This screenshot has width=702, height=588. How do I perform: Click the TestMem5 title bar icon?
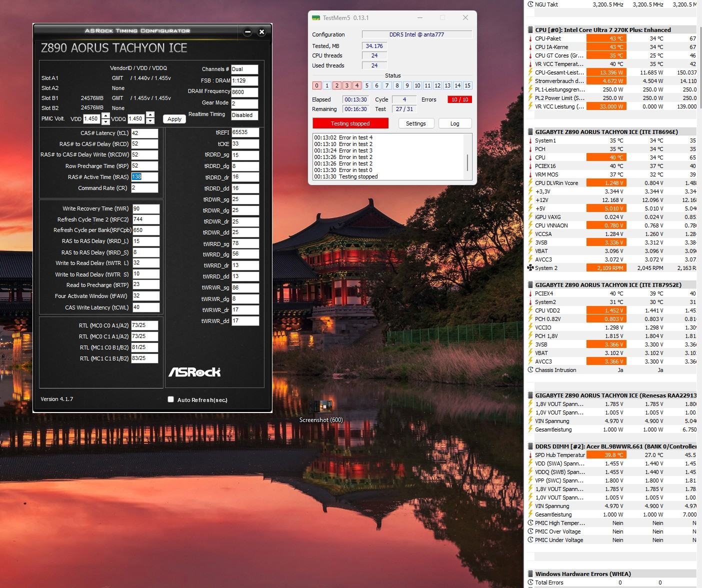315,17
